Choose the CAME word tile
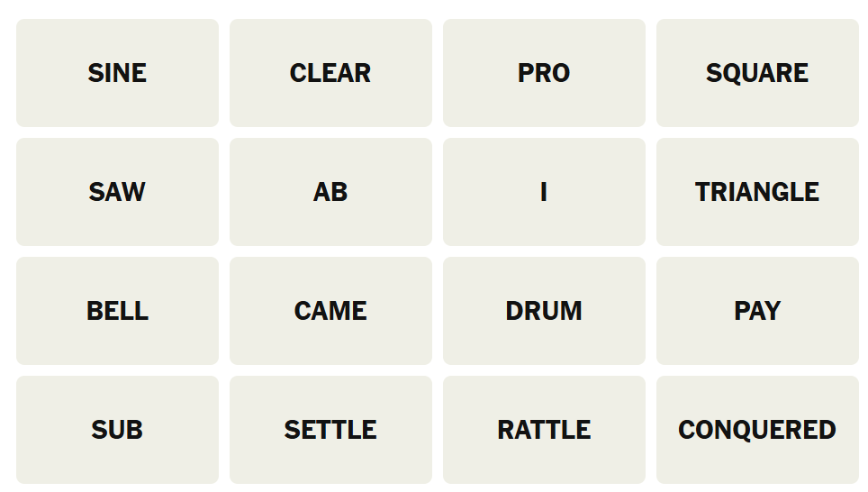This screenshot has width=868, height=492. (330, 311)
